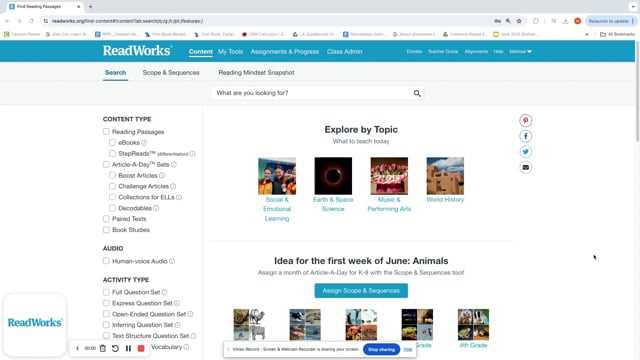Screen dimensions: 640x360
Task: Open the Inferring Question Set info icon
Action: tap(178, 324)
